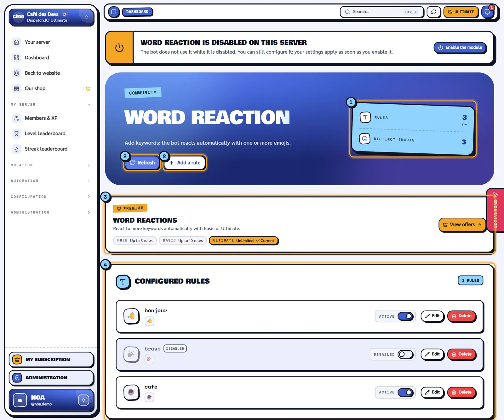504x420 pixels.
Task: Open Dashboard in the sidebar
Action: (x=51, y=58)
